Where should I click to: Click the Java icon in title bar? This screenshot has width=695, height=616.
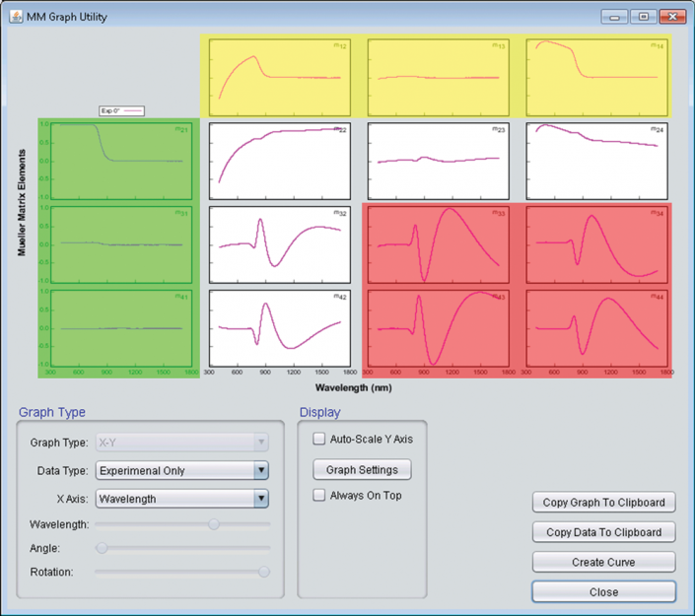point(15,17)
